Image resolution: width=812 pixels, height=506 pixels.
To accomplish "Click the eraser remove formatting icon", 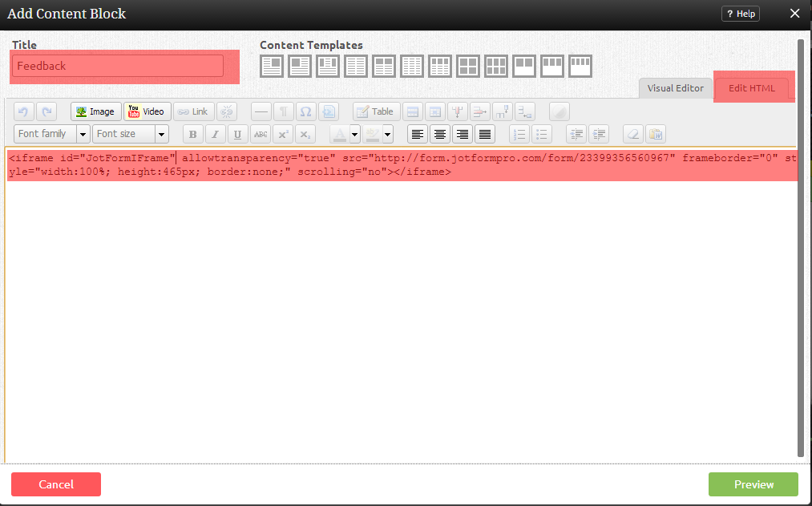I will pos(632,134).
